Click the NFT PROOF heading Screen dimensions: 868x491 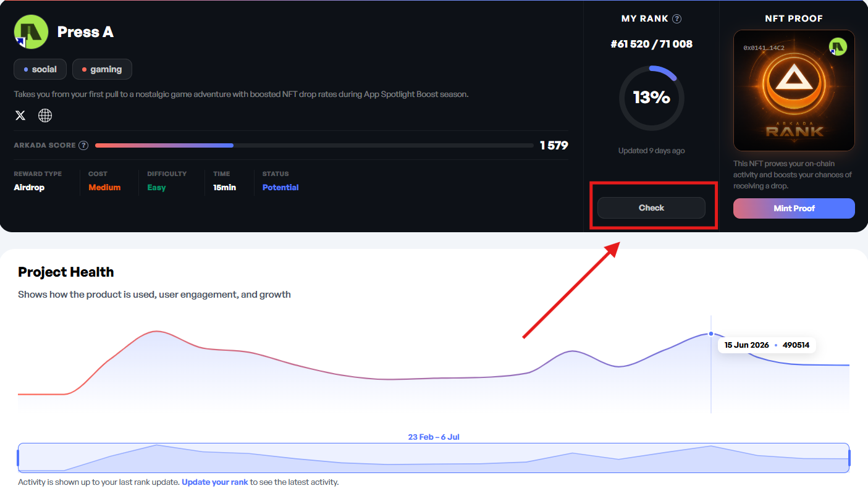pos(794,19)
